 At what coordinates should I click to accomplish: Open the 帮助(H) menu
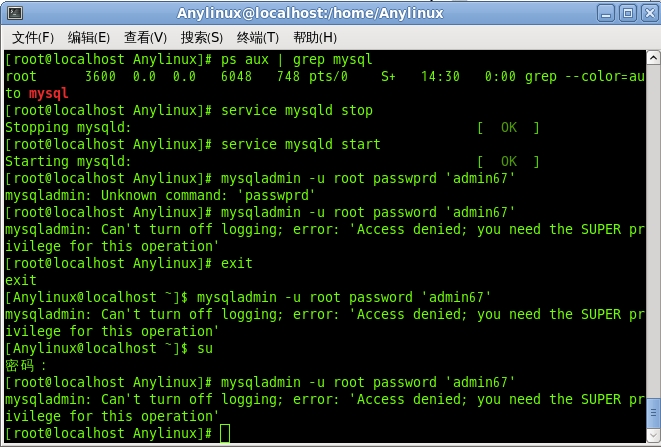click(x=315, y=38)
